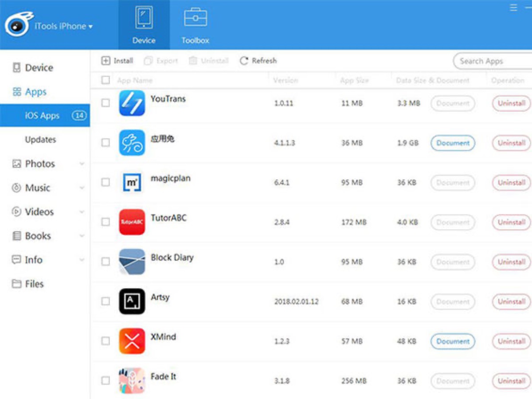Uninstall the XMind app
532x399 pixels.
pyautogui.click(x=512, y=341)
